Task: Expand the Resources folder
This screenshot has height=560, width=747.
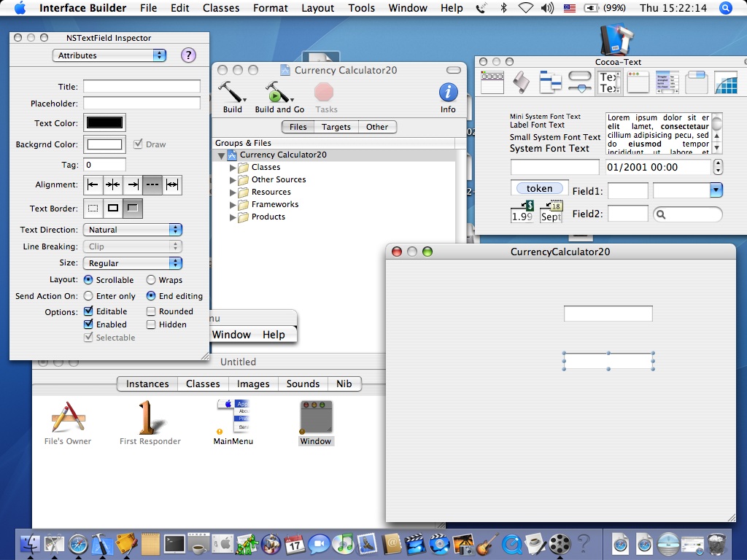Action: (x=233, y=192)
